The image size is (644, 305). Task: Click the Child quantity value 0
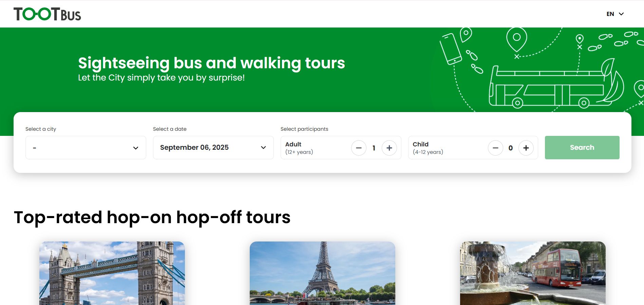pos(511,148)
